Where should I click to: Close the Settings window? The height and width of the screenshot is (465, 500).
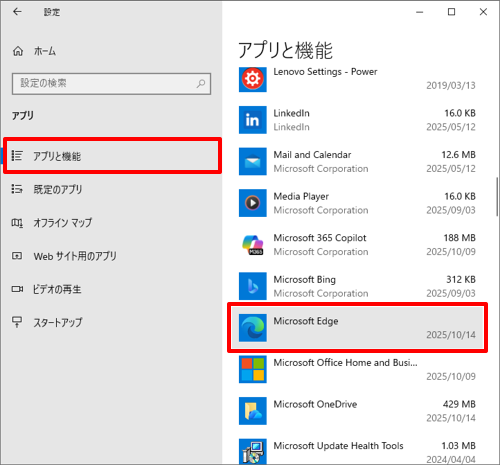483,12
